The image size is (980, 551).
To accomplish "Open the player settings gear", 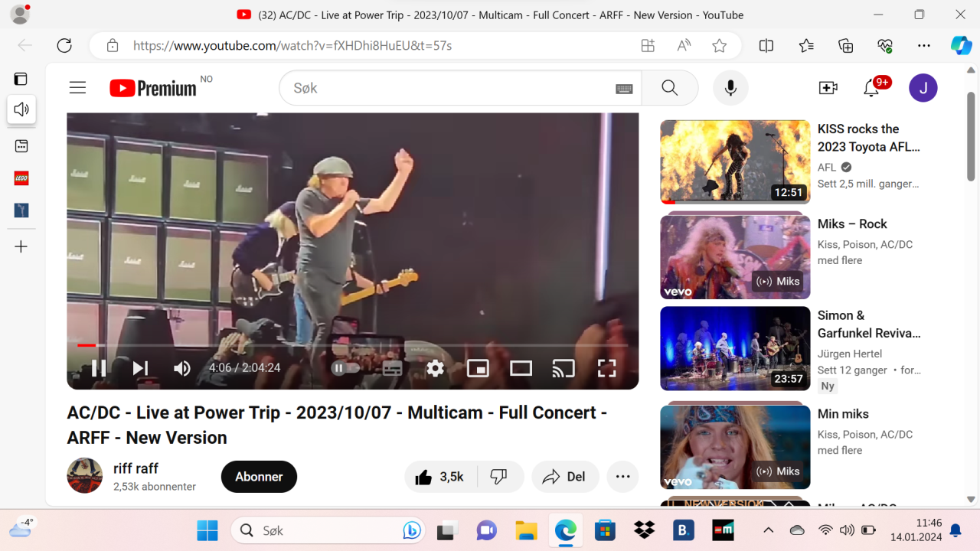I will [x=435, y=368].
